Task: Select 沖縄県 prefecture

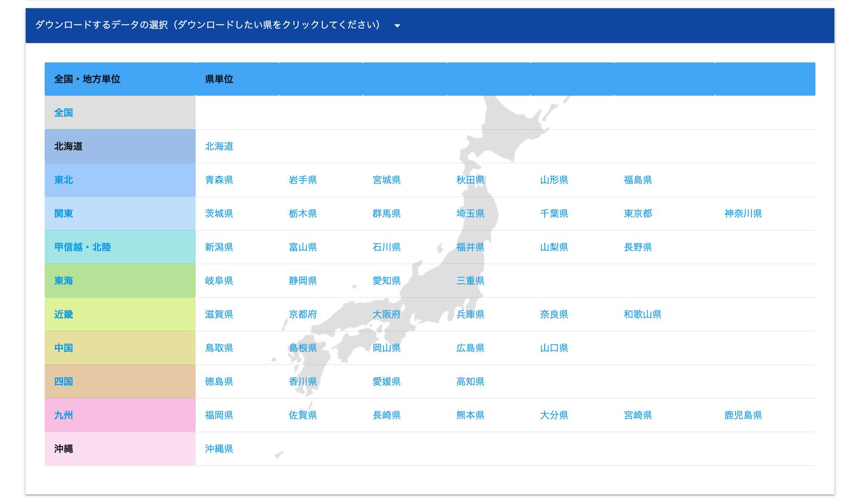Action: 219,449
